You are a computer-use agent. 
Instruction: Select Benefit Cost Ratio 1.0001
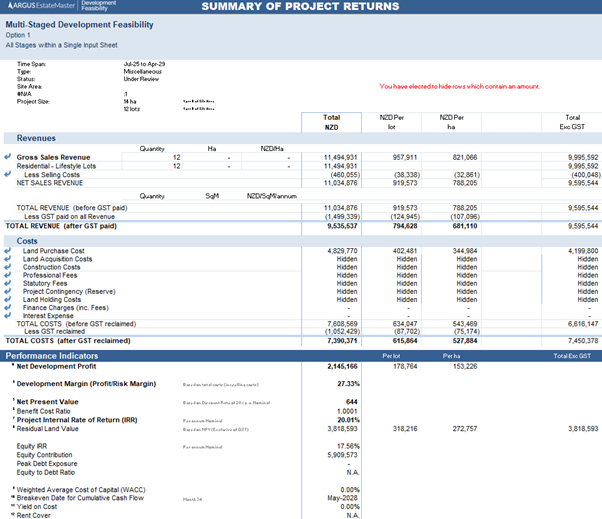(347, 411)
